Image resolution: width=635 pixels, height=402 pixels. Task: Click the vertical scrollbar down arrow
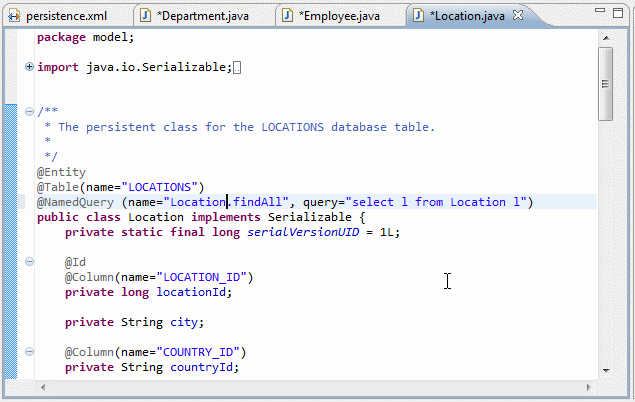606,370
